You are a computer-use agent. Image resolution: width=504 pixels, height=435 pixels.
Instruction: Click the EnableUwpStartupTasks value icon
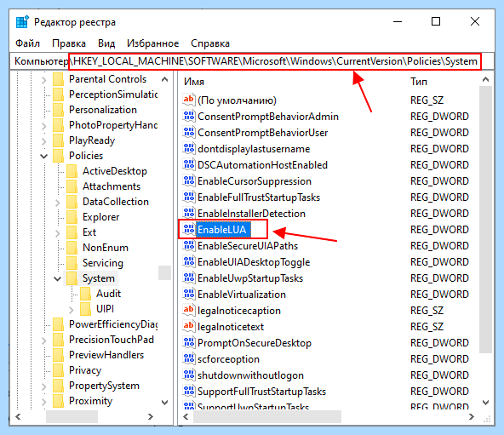pyautogui.click(x=189, y=278)
